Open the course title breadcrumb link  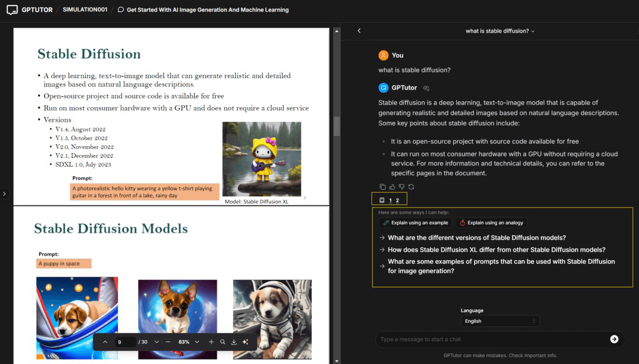(x=208, y=10)
